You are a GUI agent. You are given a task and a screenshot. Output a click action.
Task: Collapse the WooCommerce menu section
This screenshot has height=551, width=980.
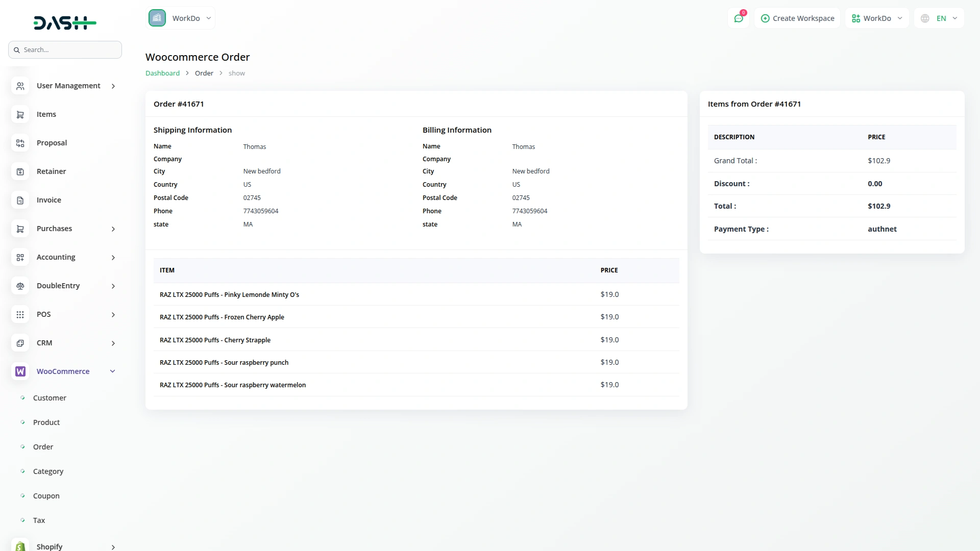click(112, 371)
